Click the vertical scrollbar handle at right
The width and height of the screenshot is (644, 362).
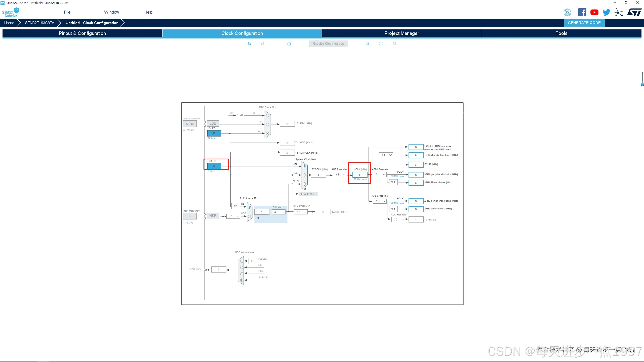(642, 79)
